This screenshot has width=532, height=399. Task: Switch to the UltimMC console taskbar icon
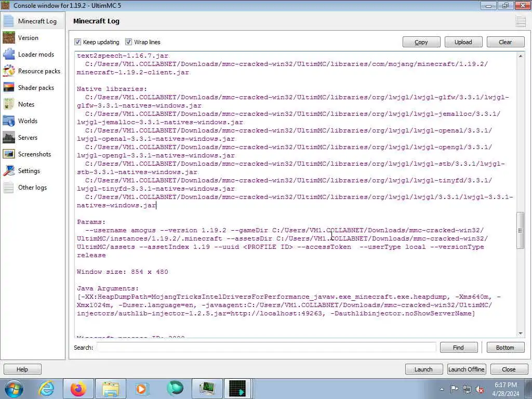point(237,389)
